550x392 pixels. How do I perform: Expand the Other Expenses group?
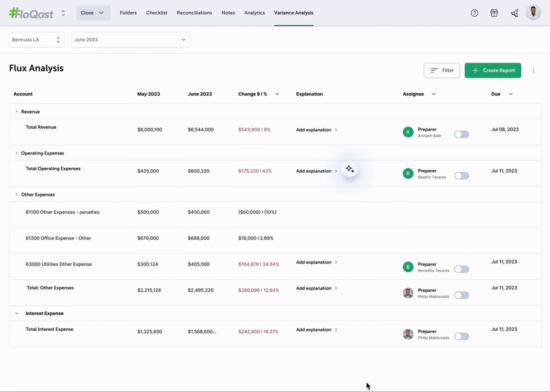pos(16,195)
